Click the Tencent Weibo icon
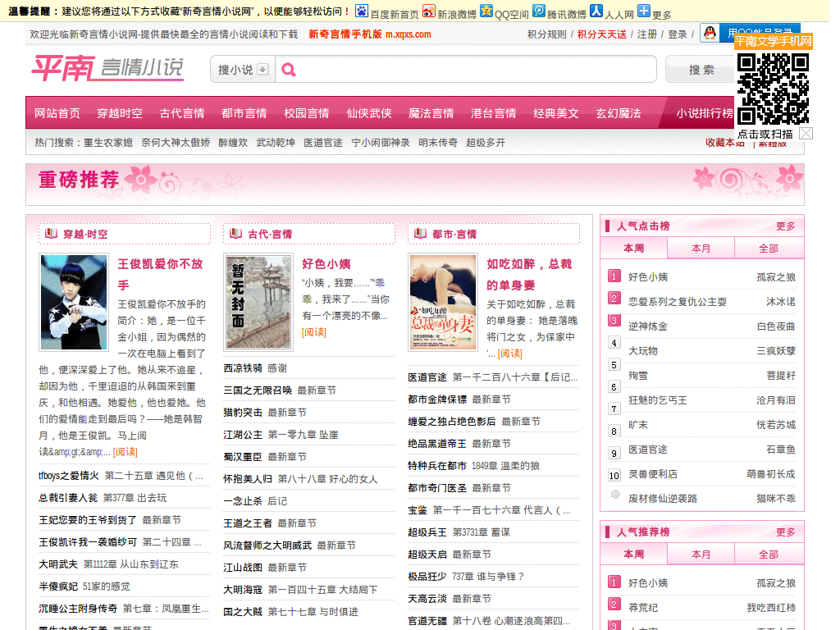Image resolution: width=840 pixels, height=630 pixels. coord(539,11)
